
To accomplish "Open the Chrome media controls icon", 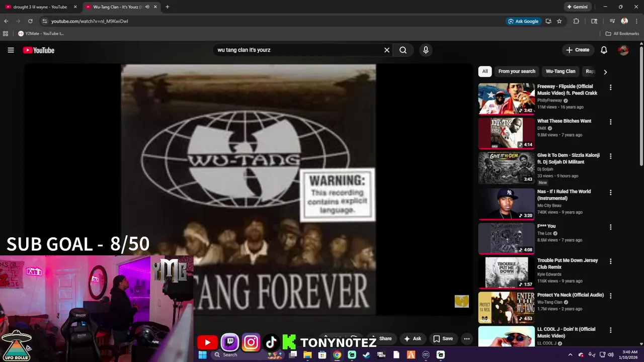I will (x=612, y=21).
